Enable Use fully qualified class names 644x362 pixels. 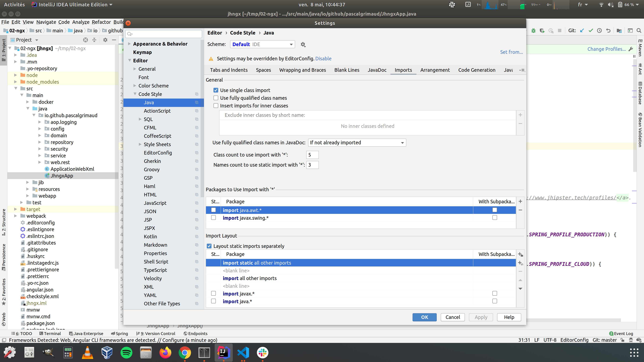(216, 98)
